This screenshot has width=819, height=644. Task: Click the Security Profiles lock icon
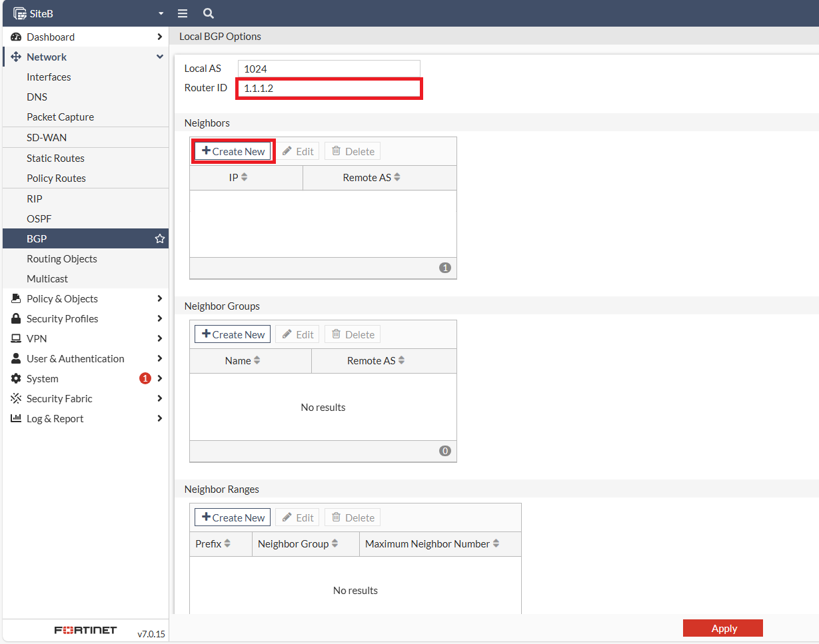16,318
